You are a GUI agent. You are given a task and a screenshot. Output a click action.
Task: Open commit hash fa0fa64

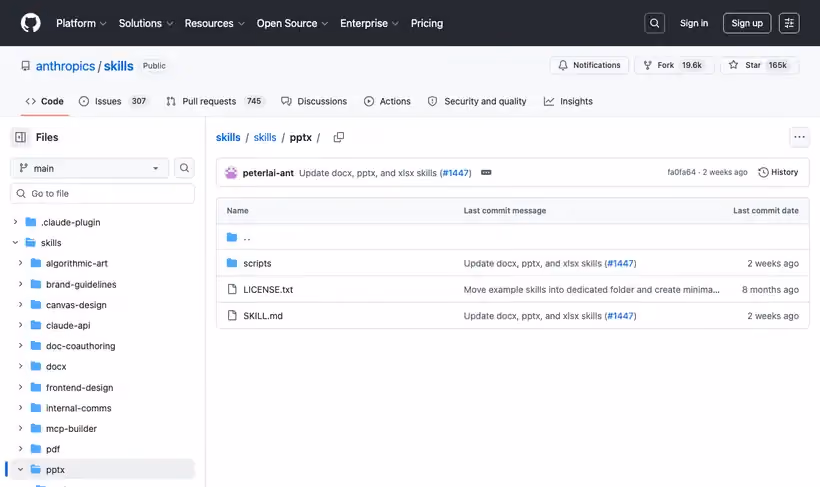[x=681, y=172]
